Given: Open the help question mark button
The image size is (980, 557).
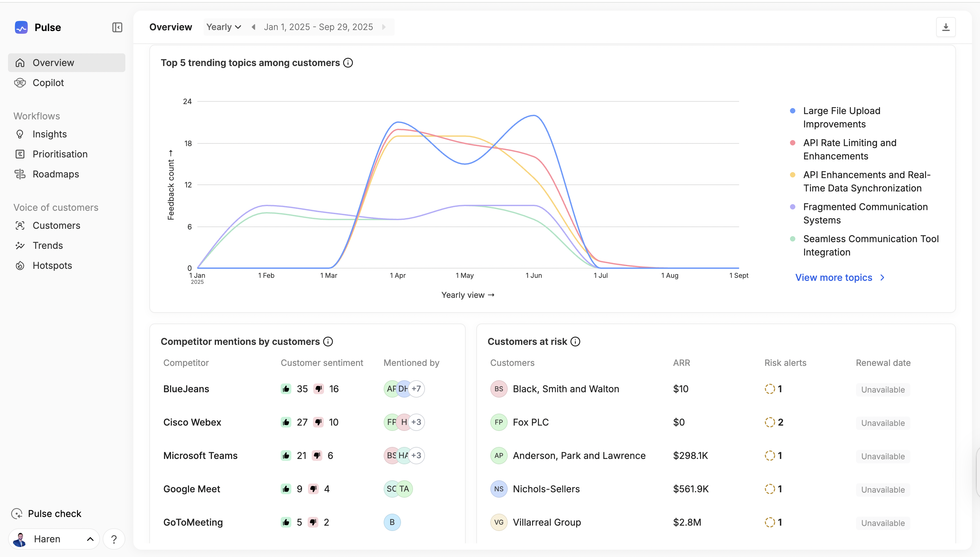Looking at the screenshot, I should click(114, 539).
